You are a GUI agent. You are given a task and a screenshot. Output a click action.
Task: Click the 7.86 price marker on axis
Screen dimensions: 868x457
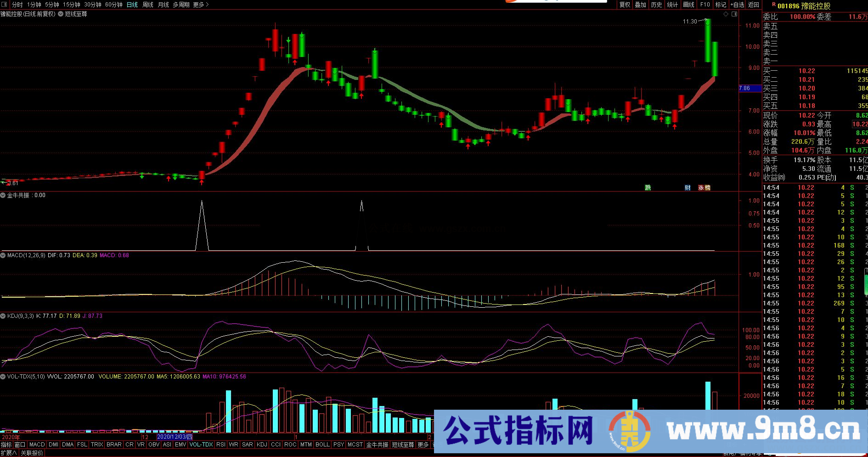click(745, 88)
